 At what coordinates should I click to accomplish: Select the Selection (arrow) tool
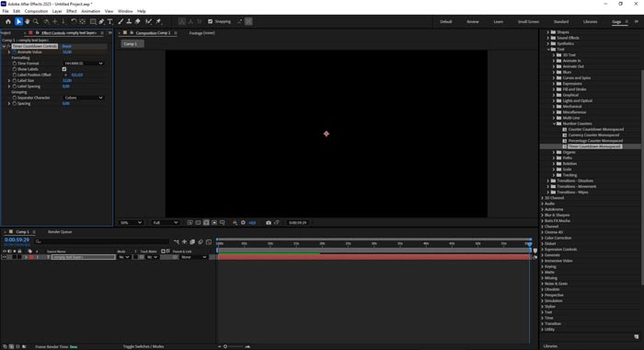[18, 21]
